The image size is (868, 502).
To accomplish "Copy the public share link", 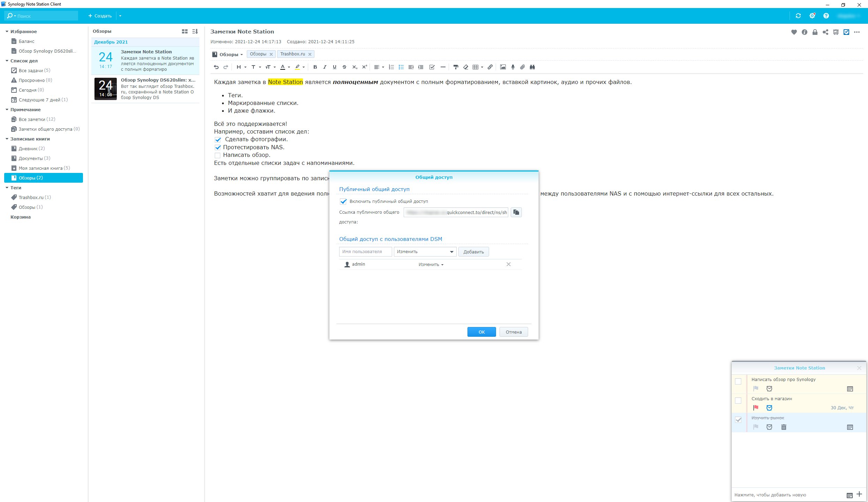I will [516, 212].
